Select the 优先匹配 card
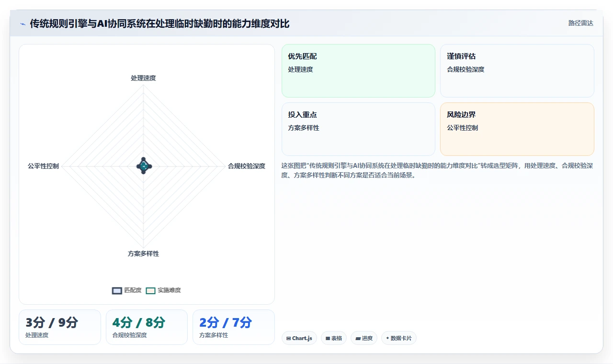613x364 pixels. point(358,71)
